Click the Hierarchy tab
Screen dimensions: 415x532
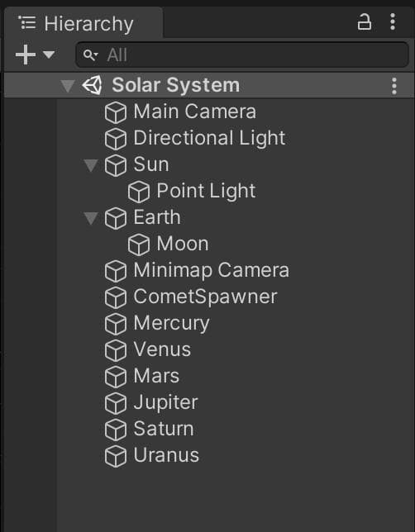click(83, 23)
